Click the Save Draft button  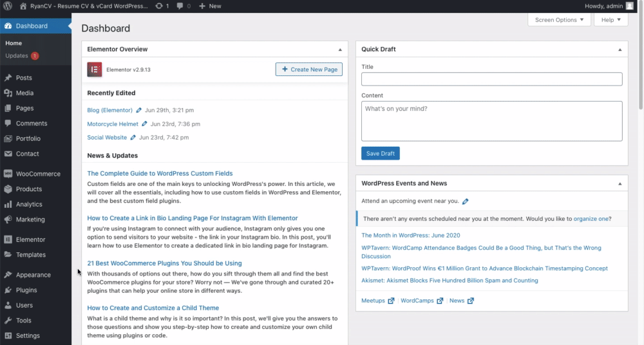(x=381, y=153)
